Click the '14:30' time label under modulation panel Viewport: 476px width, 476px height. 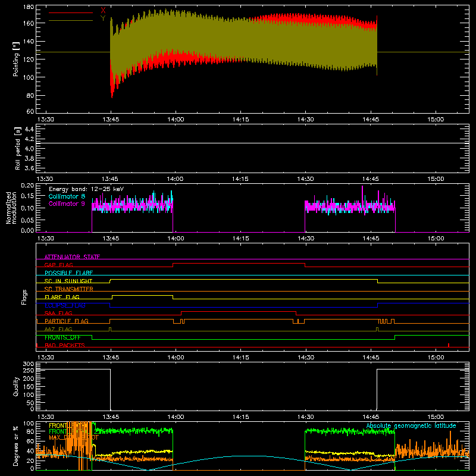pos(306,239)
